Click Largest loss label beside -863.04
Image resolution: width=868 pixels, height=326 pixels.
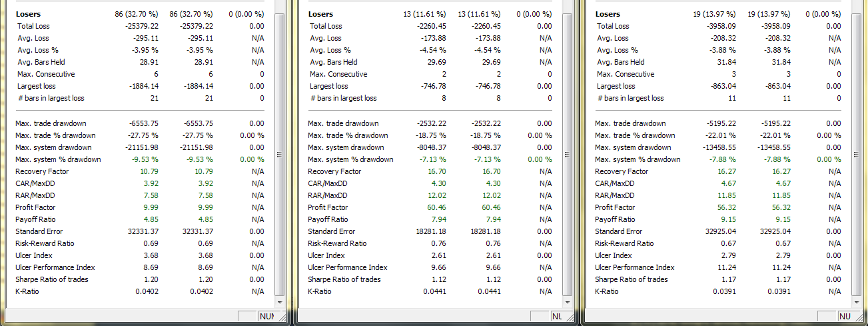click(x=616, y=86)
